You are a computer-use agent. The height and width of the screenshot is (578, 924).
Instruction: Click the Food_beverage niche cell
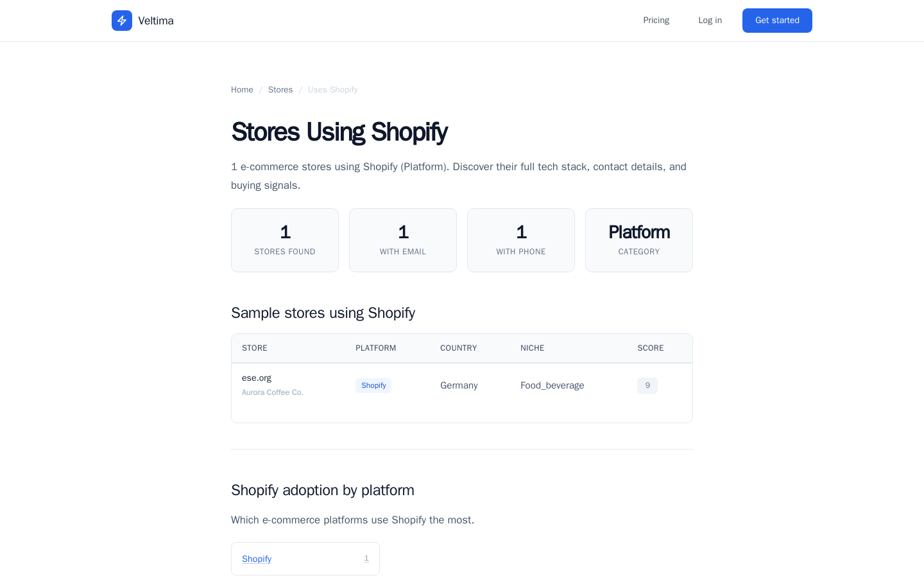552,385
